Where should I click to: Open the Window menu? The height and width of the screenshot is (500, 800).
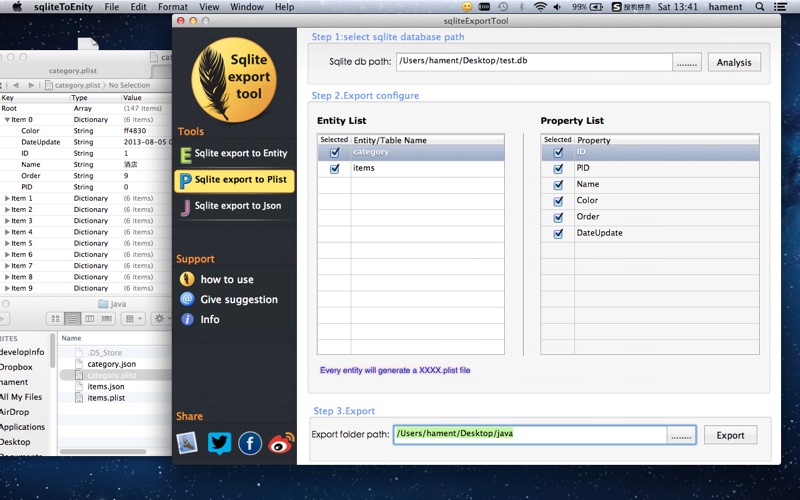tap(246, 7)
